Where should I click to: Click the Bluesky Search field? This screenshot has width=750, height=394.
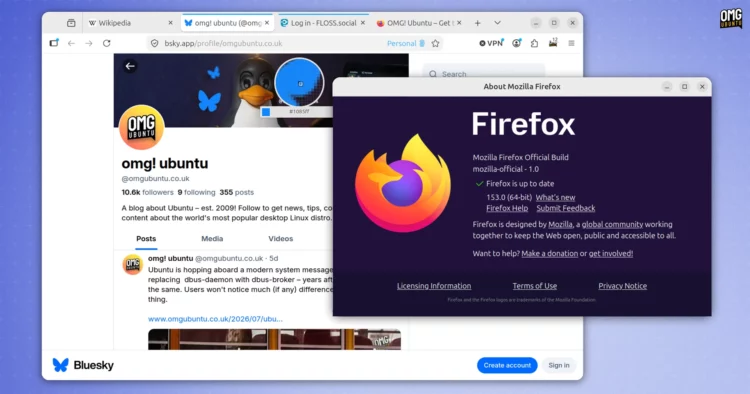484,74
